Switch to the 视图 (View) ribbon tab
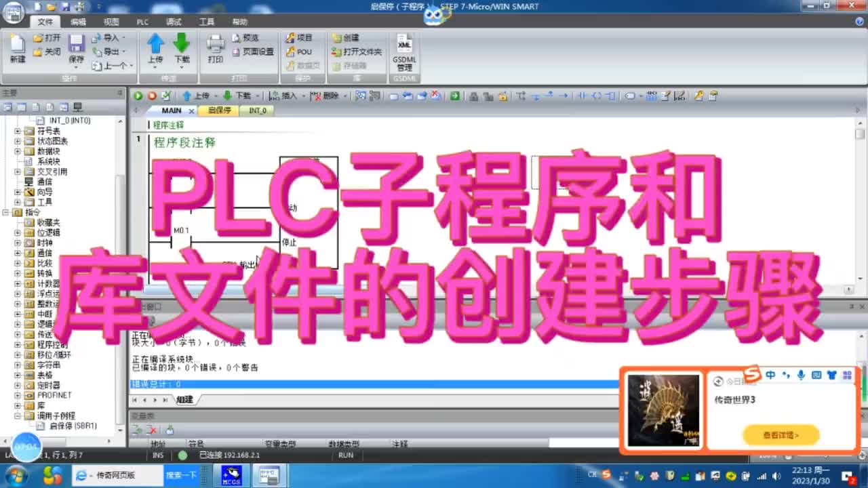The image size is (868, 488). [111, 22]
